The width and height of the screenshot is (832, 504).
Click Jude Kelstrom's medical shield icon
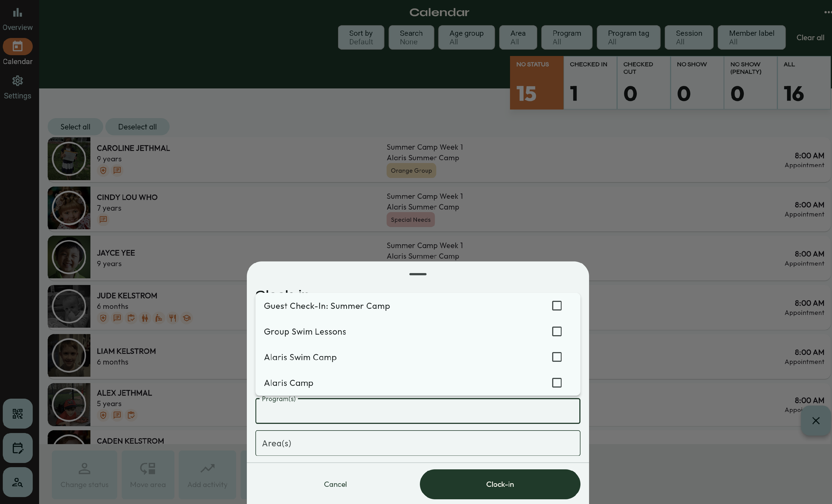103,318
